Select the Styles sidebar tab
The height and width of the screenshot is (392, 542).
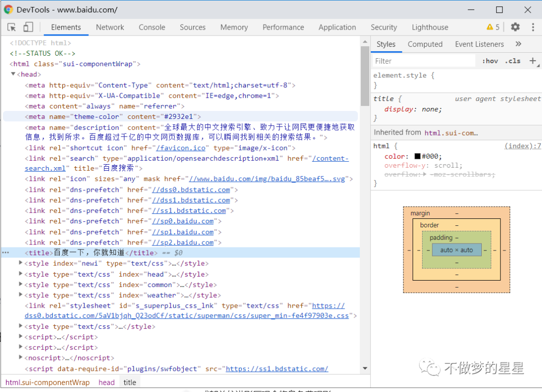(x=386, y=44)
